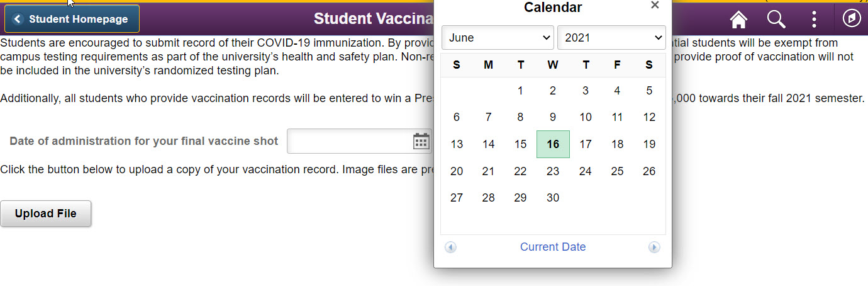Expand the June month dropdown
The image size is (868, 286).
[x=498, y=38]
